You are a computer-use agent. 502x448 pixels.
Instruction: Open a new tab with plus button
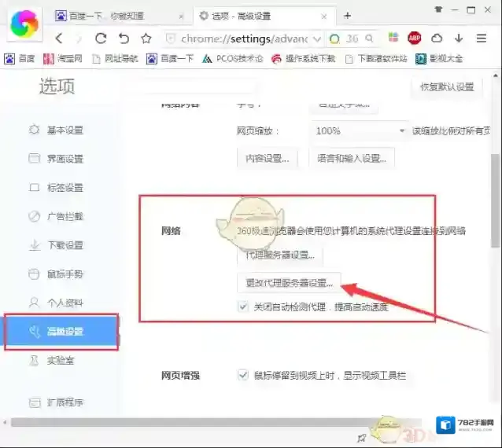[347, 16]
